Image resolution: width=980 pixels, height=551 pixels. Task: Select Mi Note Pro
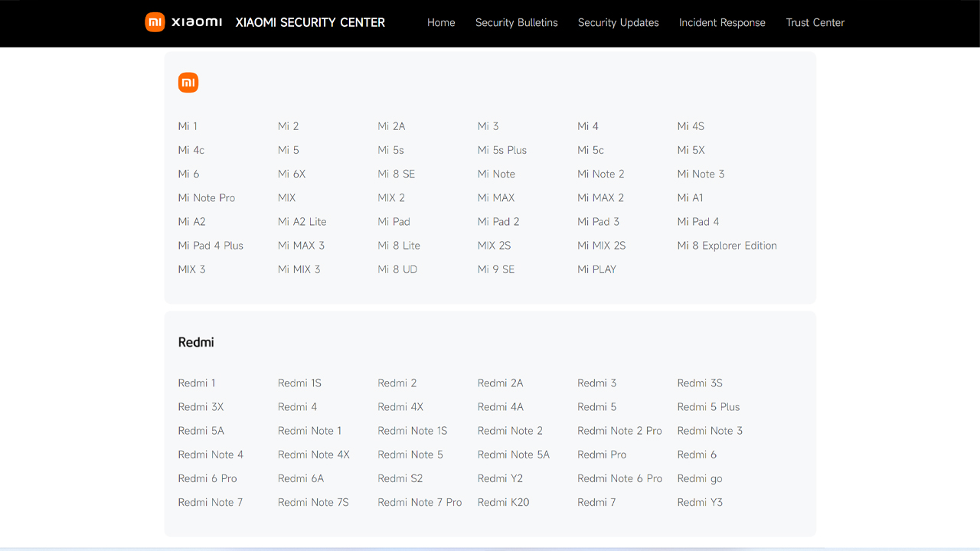pos(207,197)
